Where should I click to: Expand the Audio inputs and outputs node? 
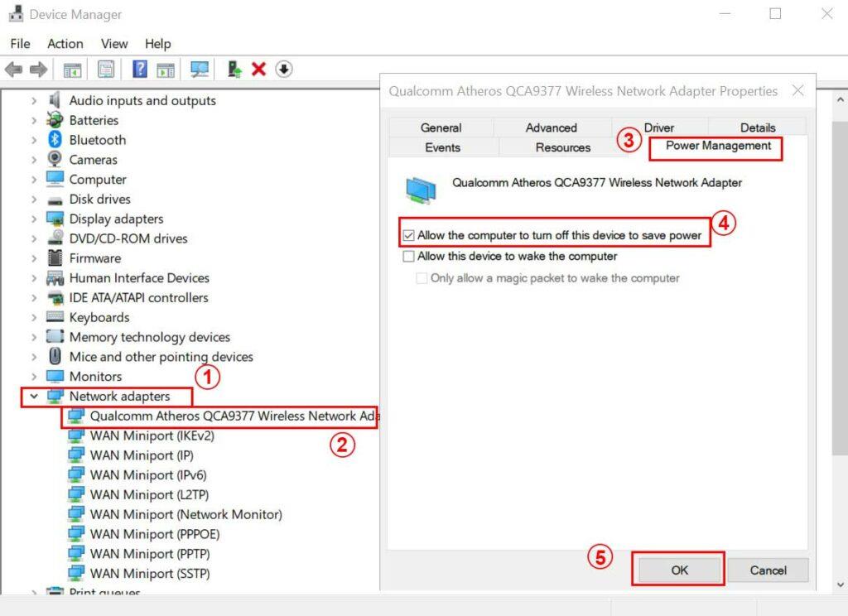pos(34,101)
